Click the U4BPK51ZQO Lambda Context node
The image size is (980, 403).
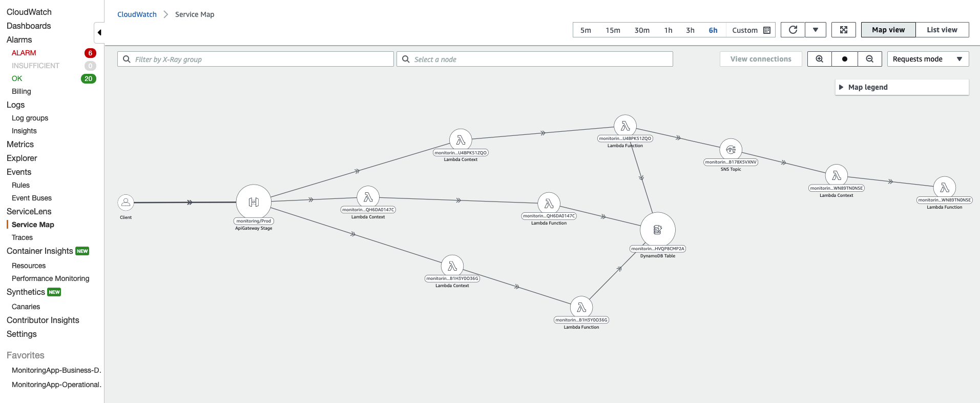pos(461,139)
